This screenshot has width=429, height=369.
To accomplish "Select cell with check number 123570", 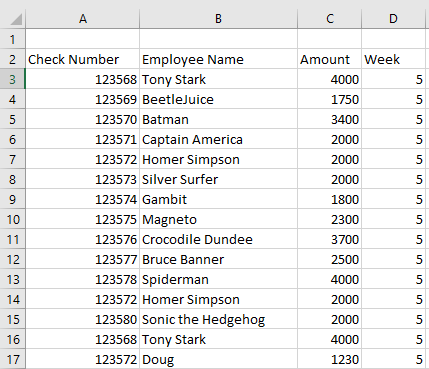I will coord(83,119).
